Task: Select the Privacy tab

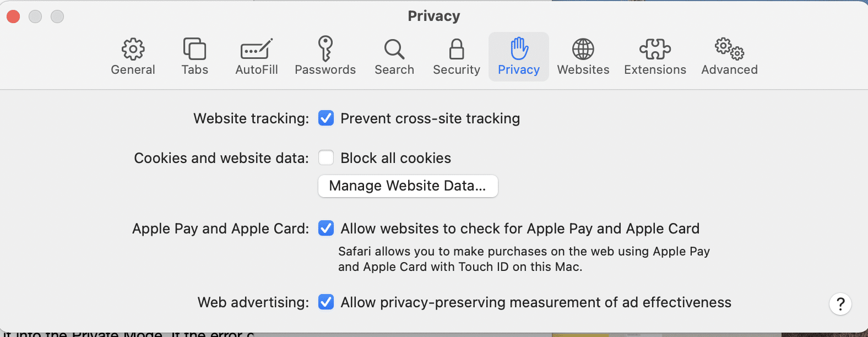Action: point(518,55)
